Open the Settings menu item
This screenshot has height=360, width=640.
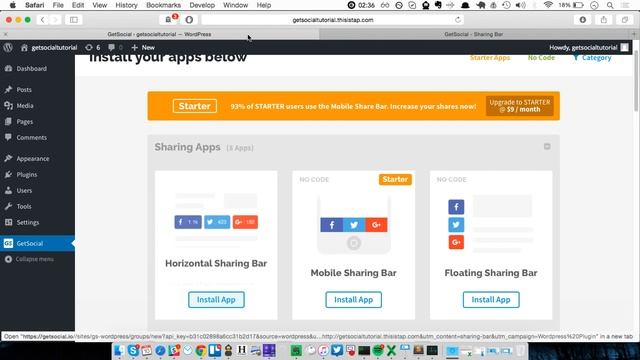(x=28, y=222)
